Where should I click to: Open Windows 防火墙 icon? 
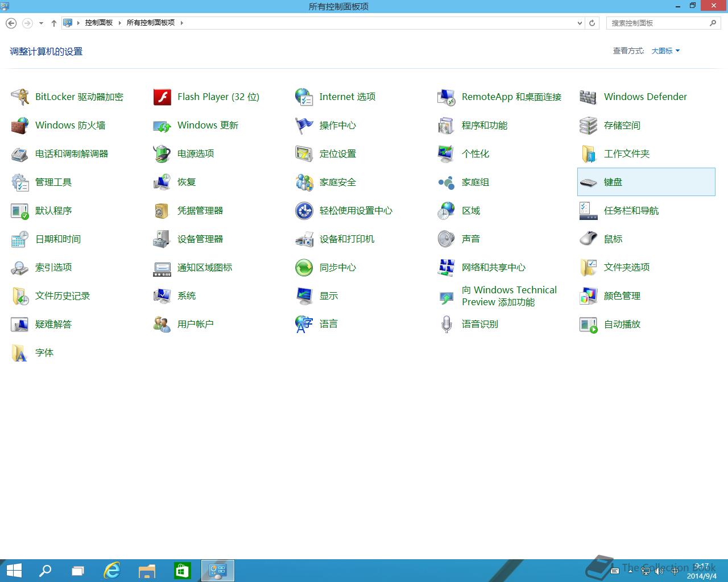[x=20, y=125]
